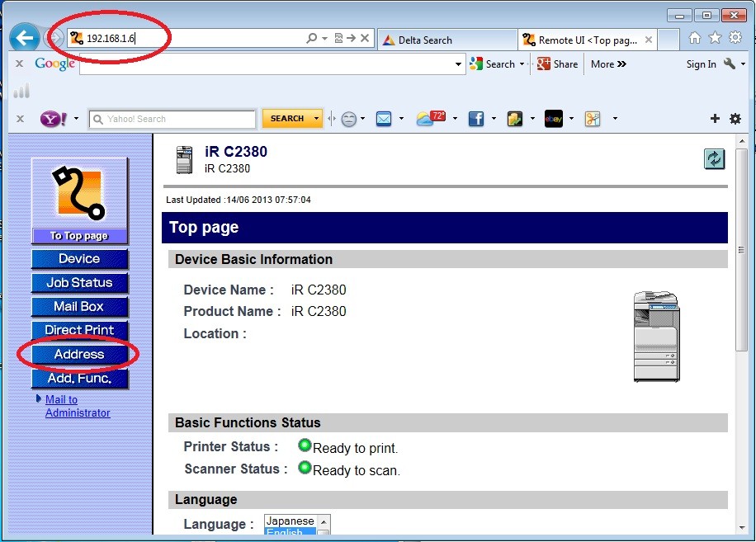
Task: Click the go arrow in address bar
Action: pos(351,38)
